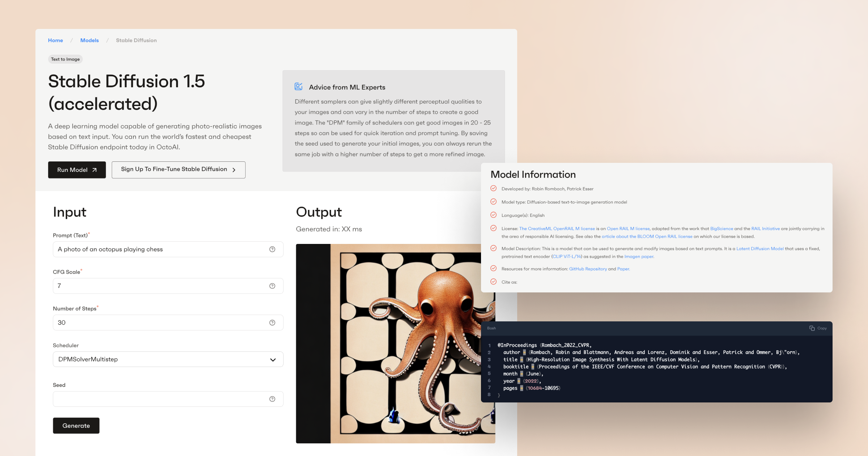Click the checkmark next to 'Cite as'
Image resolution: width=868 pixels, height=456 pixels.
tap(494, 282)
